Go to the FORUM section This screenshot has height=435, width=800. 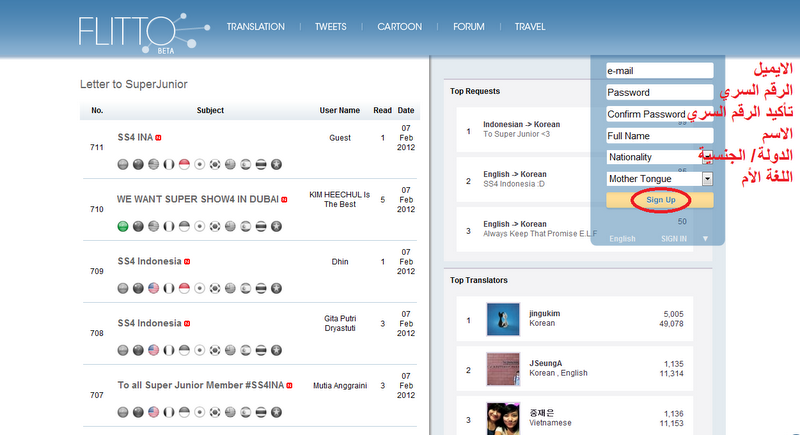(469, 27)
